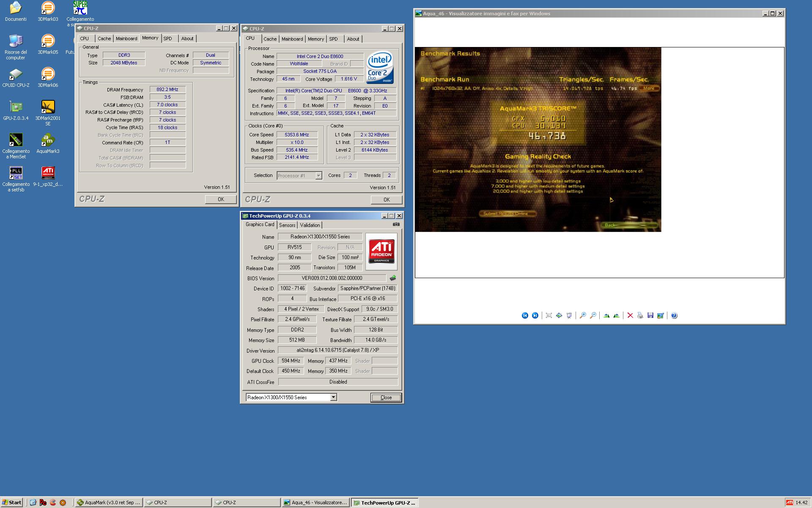Click OK in memory CPU-Z window
812x508 pixels.
coord(221,199)
